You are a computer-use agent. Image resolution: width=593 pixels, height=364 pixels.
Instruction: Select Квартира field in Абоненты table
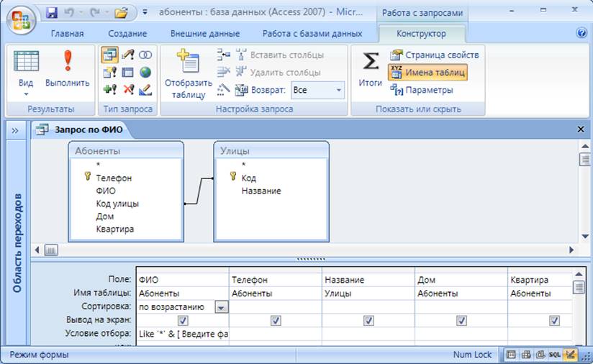[114, 229]
